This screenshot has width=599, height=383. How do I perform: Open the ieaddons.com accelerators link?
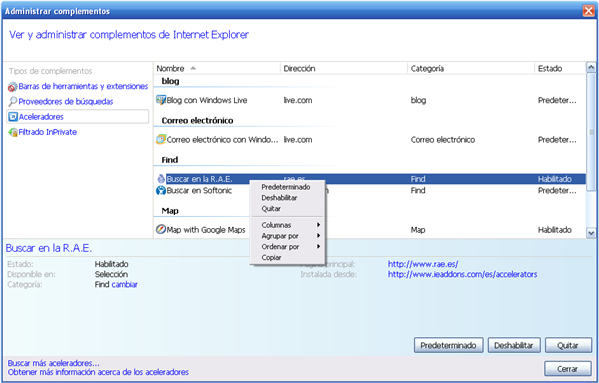[x=462, y=274]
